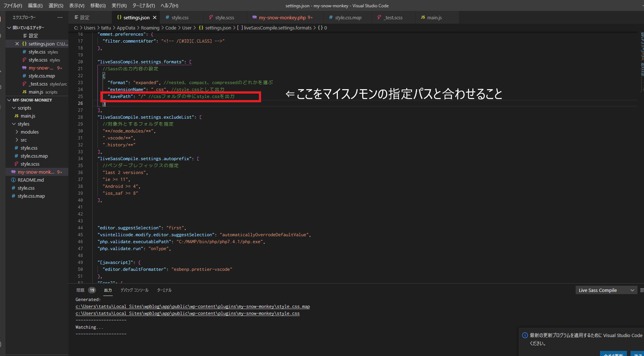The image size is (644, 356).
Task: Open the ヘルプ(H) menu
Action: coord(169,5)
